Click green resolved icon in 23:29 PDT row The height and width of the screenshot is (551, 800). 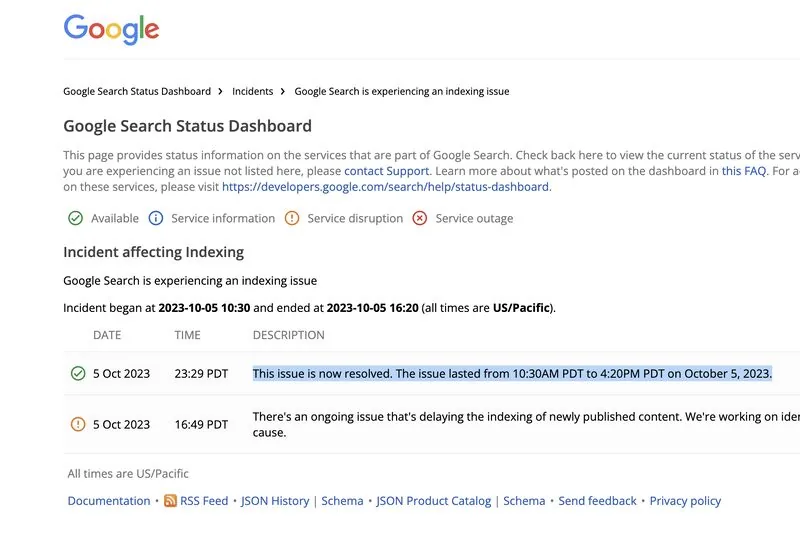click(x=78, y=373)
